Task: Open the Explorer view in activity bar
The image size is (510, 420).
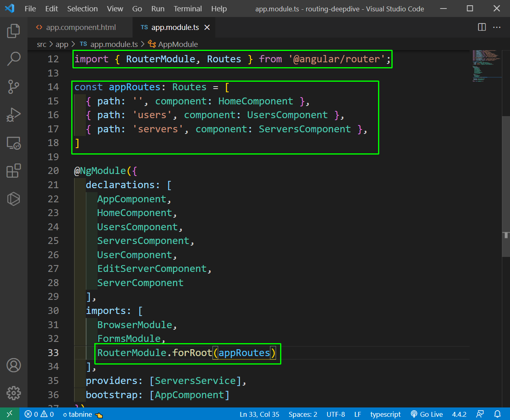Action: coord(14,31)
